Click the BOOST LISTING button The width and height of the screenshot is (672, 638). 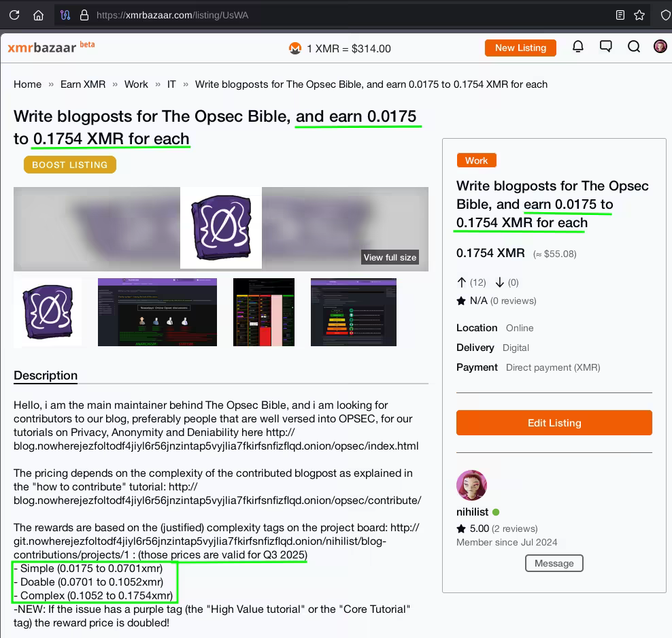point(69,164)
